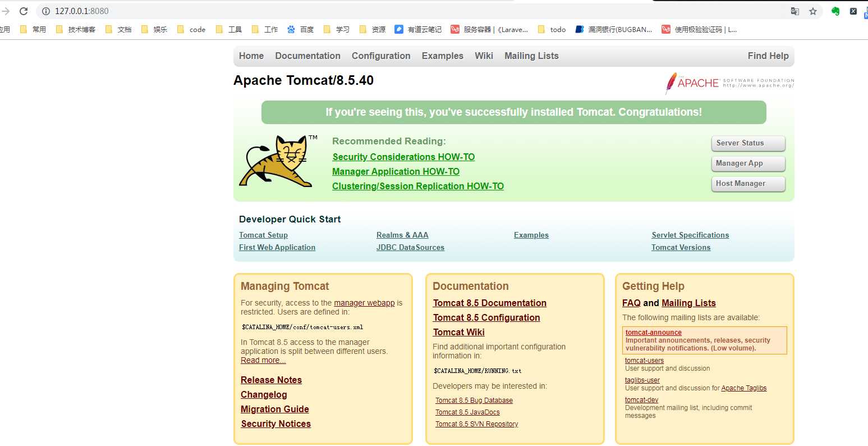Open Examples in the top navigation bar
Screen dimensions: 868x446
pos(443,56)
